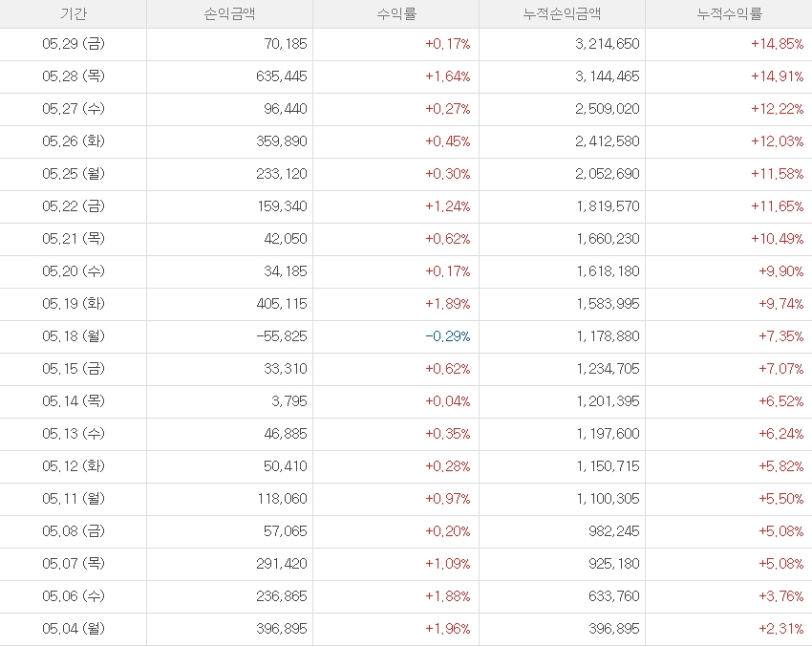Screen dimensions: 812x647
Task: Select the date cell 05.06 (수)
Action: tap(74, 595)
